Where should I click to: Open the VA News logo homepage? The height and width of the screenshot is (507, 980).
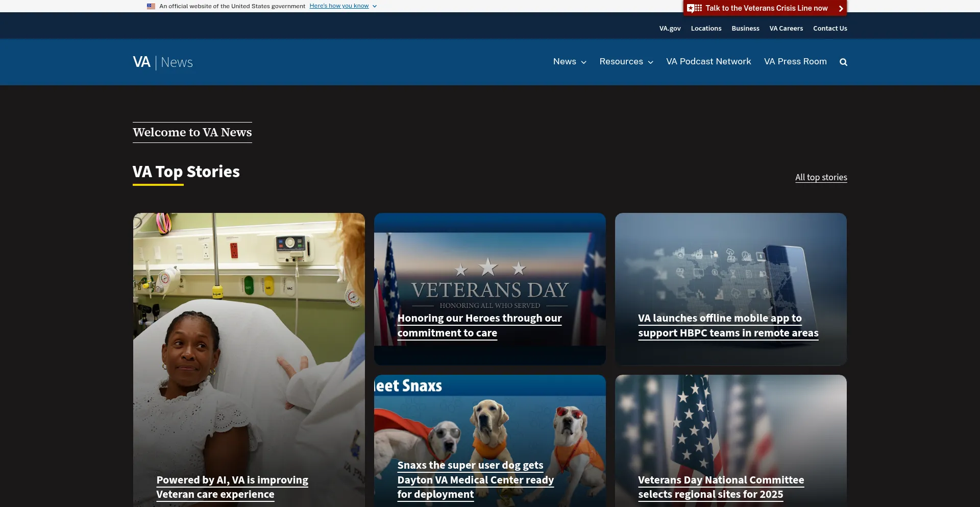point(163,62)
